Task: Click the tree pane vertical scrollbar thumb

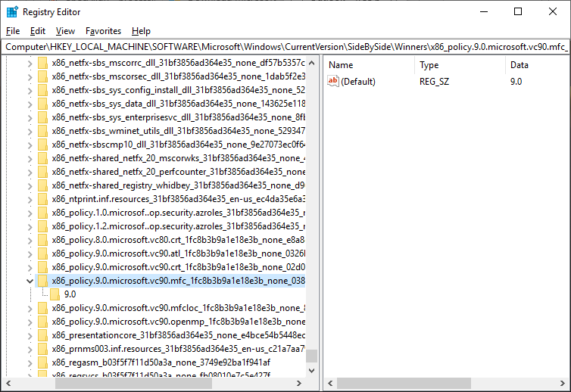Action: (x=312, y=356)
